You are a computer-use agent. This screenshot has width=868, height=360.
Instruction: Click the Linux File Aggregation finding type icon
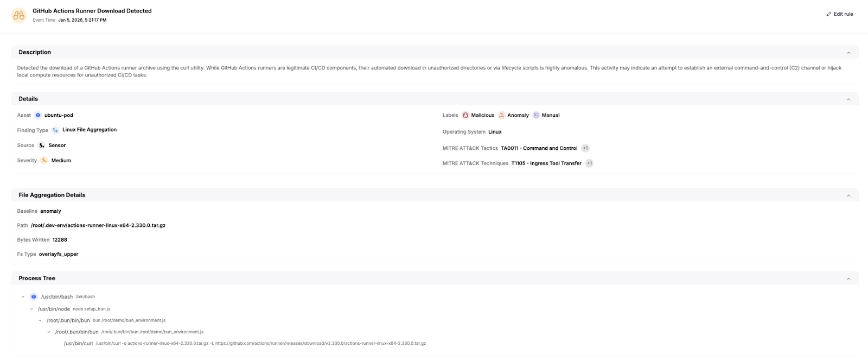(55, 130)
